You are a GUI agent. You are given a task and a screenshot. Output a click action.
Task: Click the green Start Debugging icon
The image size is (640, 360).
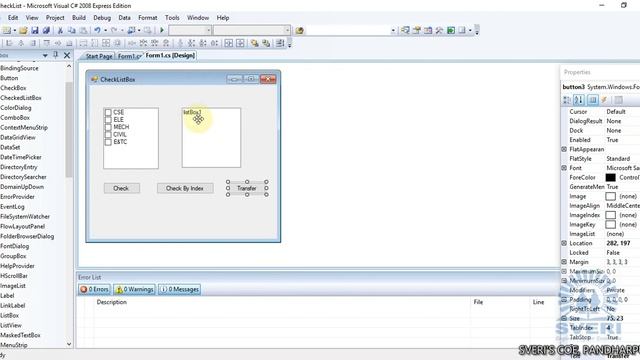tap(162, 30)
